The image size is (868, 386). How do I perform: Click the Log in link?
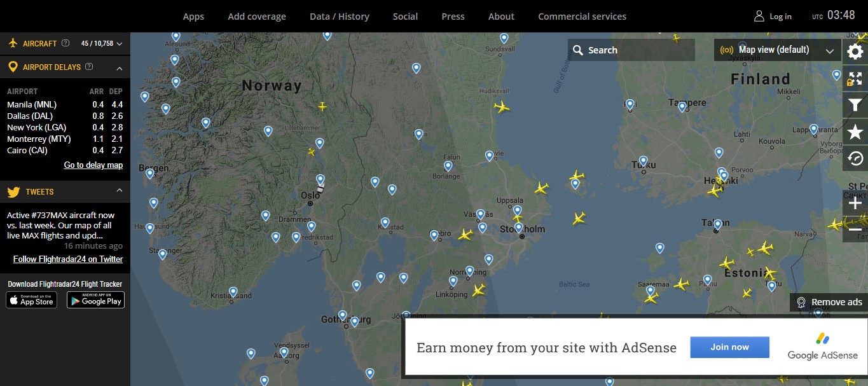pyautogui.click(x=780, y=17)
